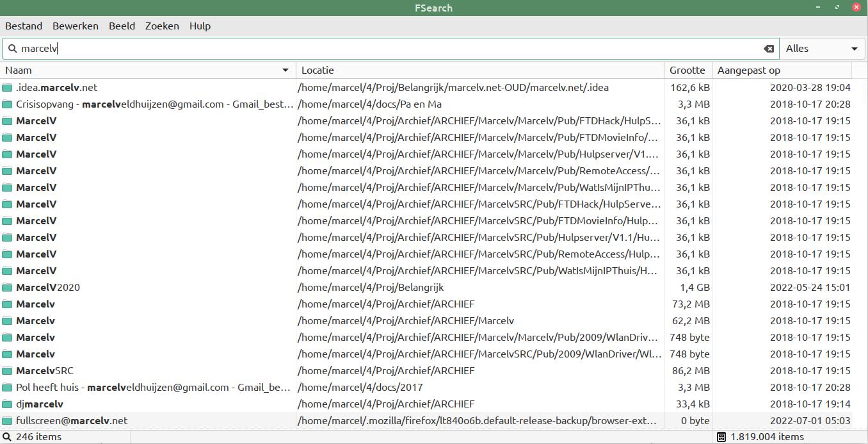Click folder icon next to MarcelvSRC
This screenshot has height=444, width=868.
(x=8, y=371)
